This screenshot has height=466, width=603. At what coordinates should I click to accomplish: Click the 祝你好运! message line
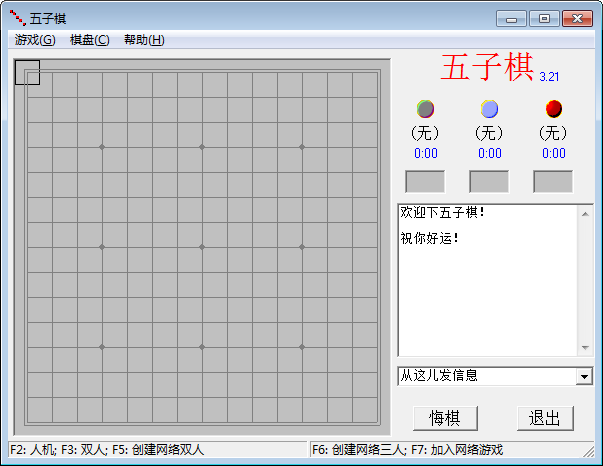(x=430, y=238)
